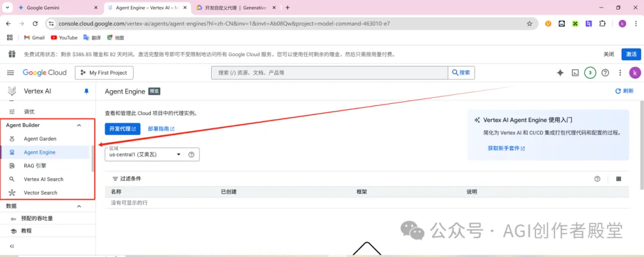Open 预配的吞吐量 in sidebar
This screenshot has width=644, height=257.
(x=36, y=219)
